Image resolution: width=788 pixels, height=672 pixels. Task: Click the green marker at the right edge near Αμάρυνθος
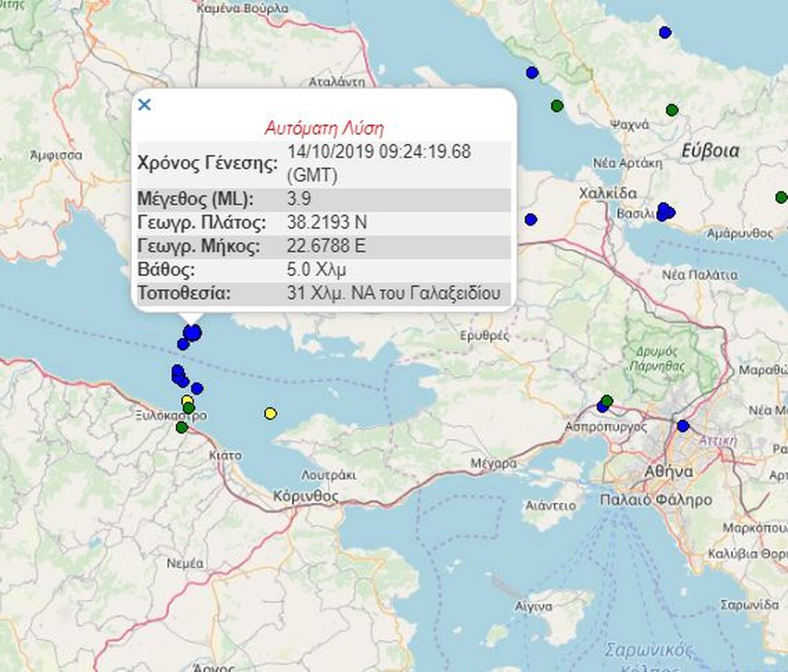(780, 197)
